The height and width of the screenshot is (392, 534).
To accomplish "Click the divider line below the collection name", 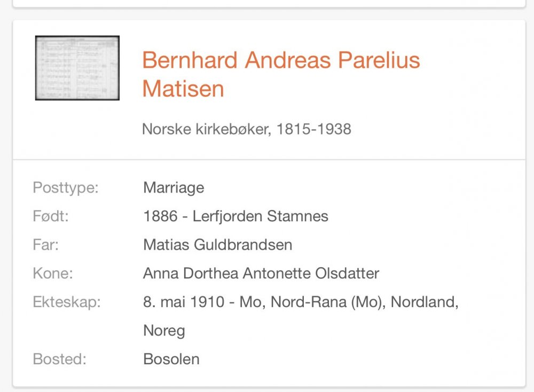I will pos(269,159).
